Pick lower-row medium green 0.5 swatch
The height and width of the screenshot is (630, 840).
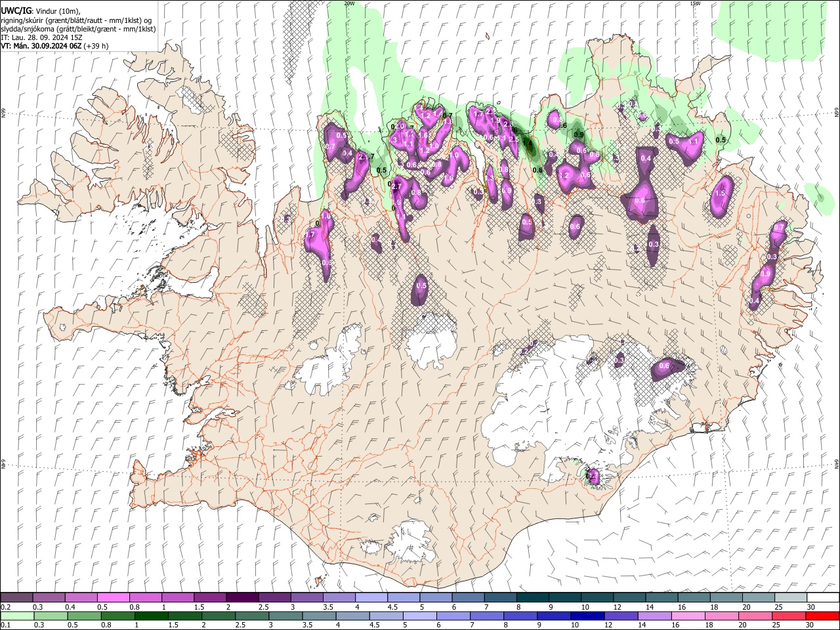(85, 616)
